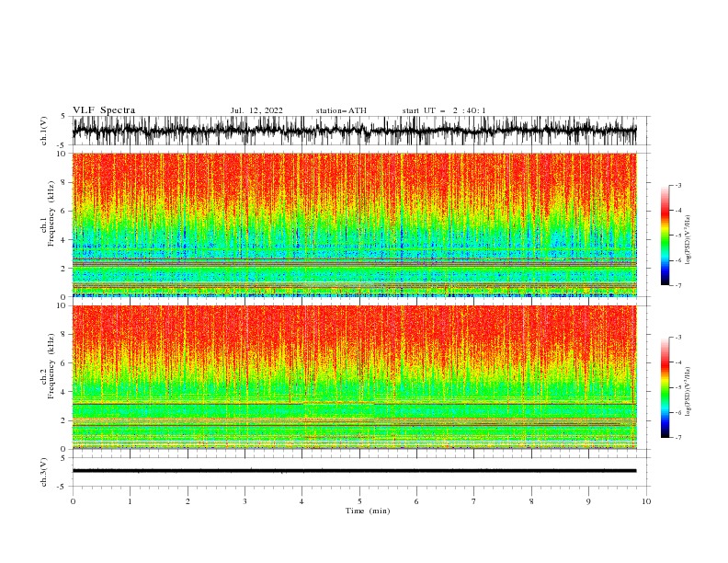Click the ch.2 PSD color bar
Viewport: 728px width, 563px height.
(665, 387)
